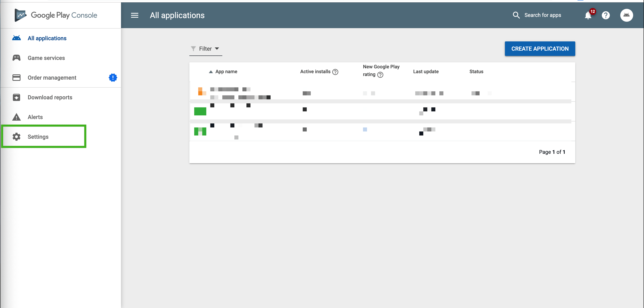The image size is (644, 308).
Task: Open the orange-icon app row
Action: pyautogui.click(x=240, y=93)
